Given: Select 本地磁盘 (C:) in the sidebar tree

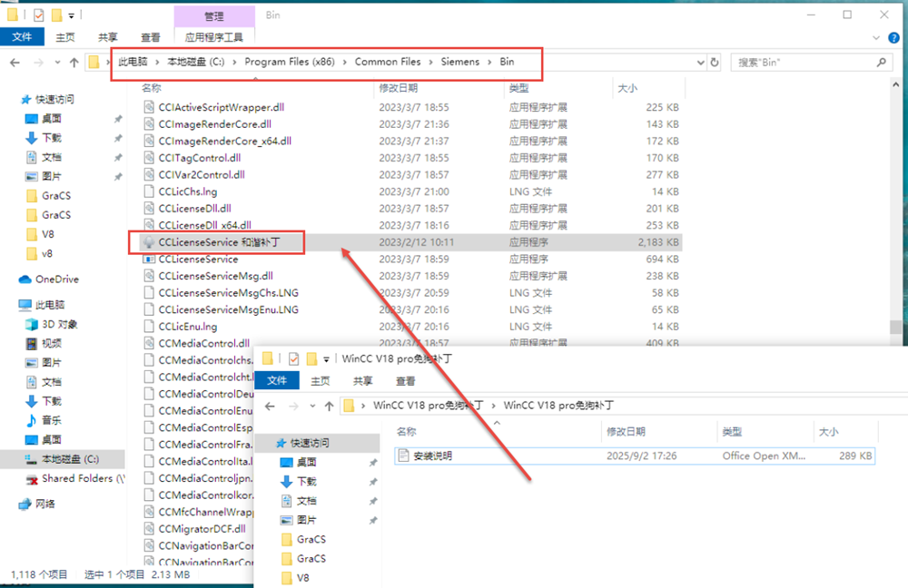Looking at the screenshot, I should pos(70,459).
